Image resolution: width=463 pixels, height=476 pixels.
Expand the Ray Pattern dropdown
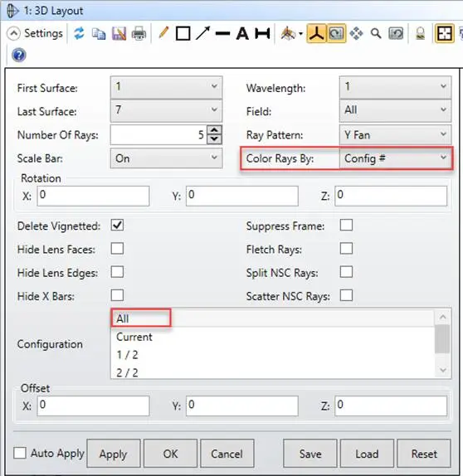click(x=395, y=134)
